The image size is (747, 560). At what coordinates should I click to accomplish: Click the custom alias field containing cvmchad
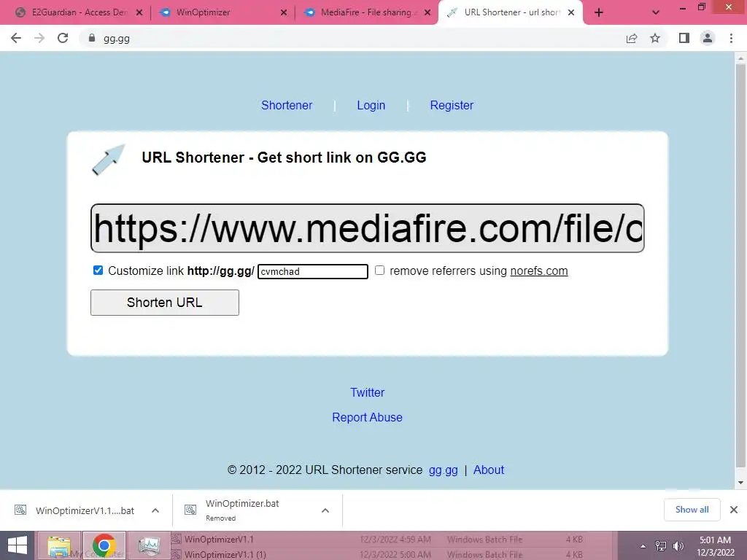click(312, 271)
